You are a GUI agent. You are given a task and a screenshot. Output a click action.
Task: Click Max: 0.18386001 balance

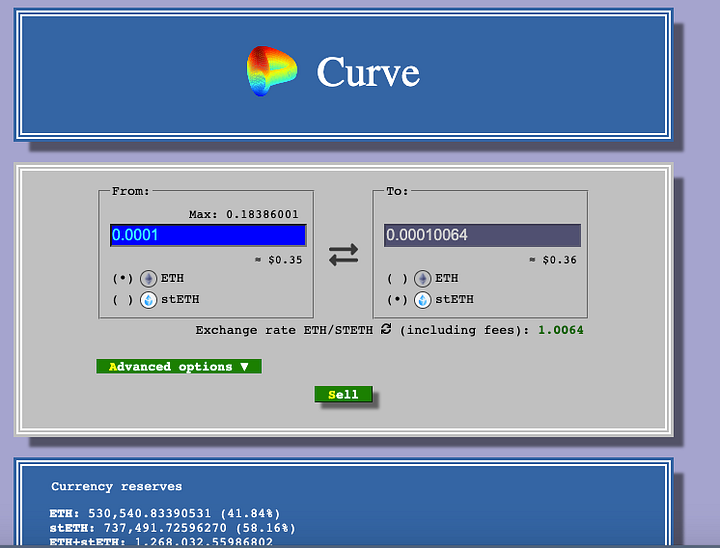click(243, 214)
